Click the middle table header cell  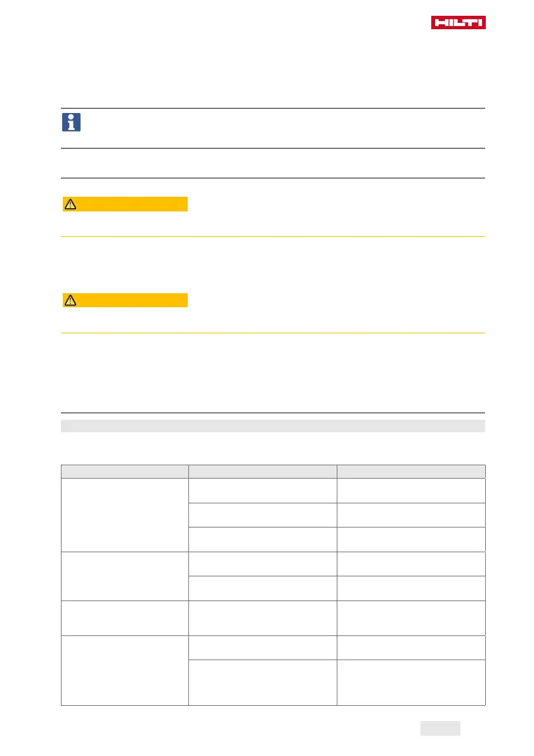click(263, 472)
